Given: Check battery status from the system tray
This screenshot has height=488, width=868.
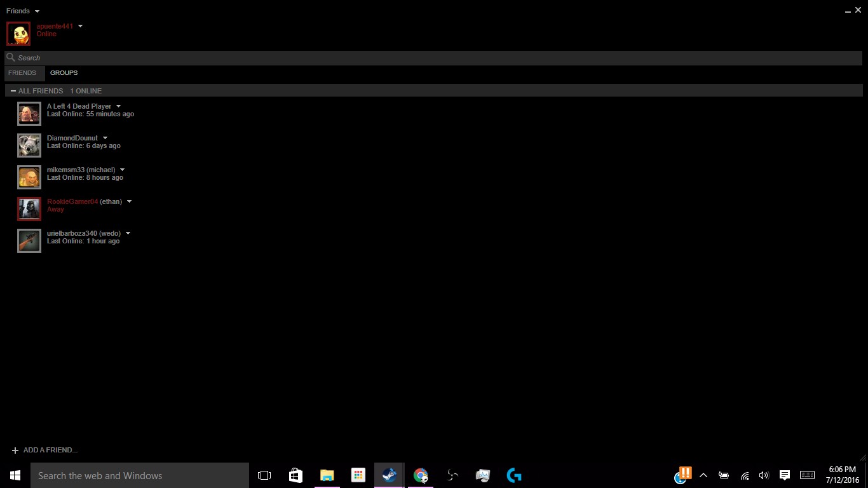Looking at the screenshot, I should pos(723,475).
